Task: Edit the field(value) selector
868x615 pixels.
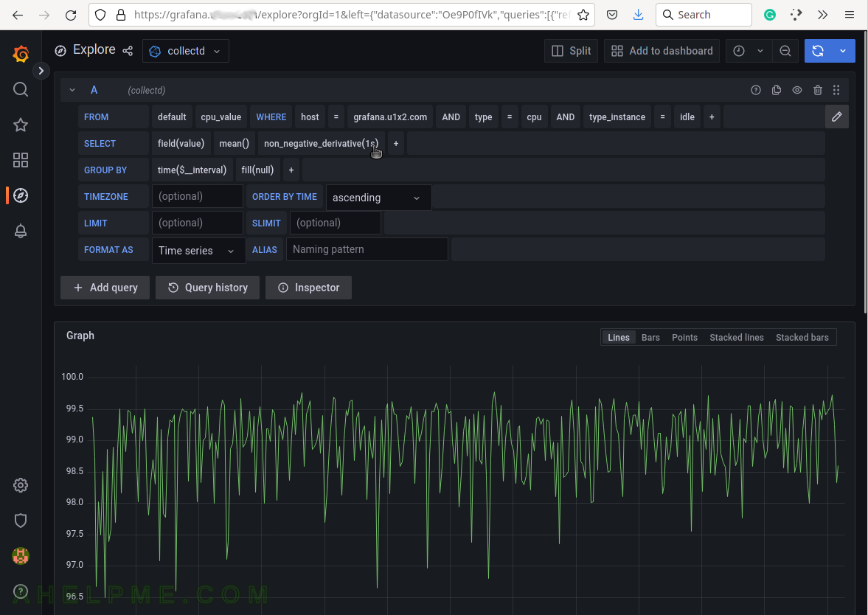Action: [x=181, y=143]
